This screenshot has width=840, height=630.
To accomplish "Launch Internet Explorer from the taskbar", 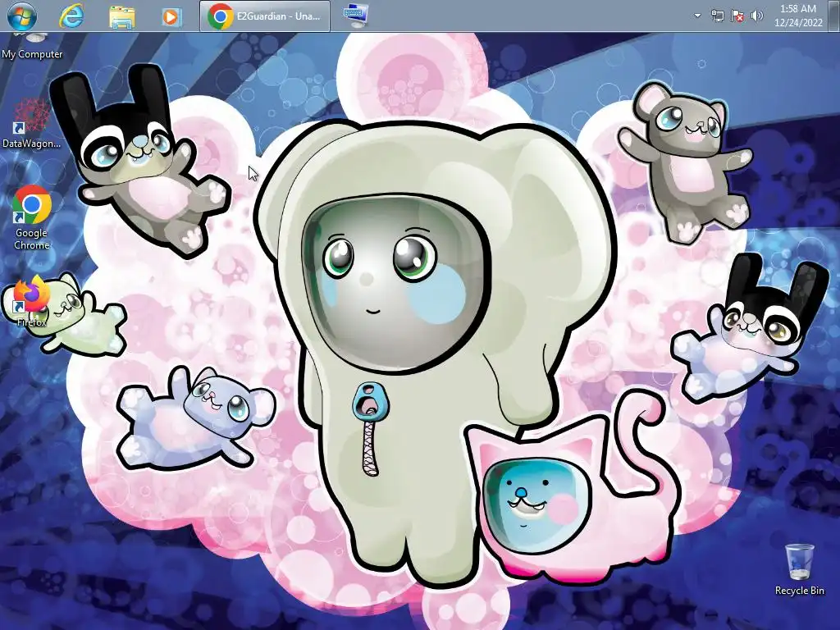I will [x=71, y=16].
